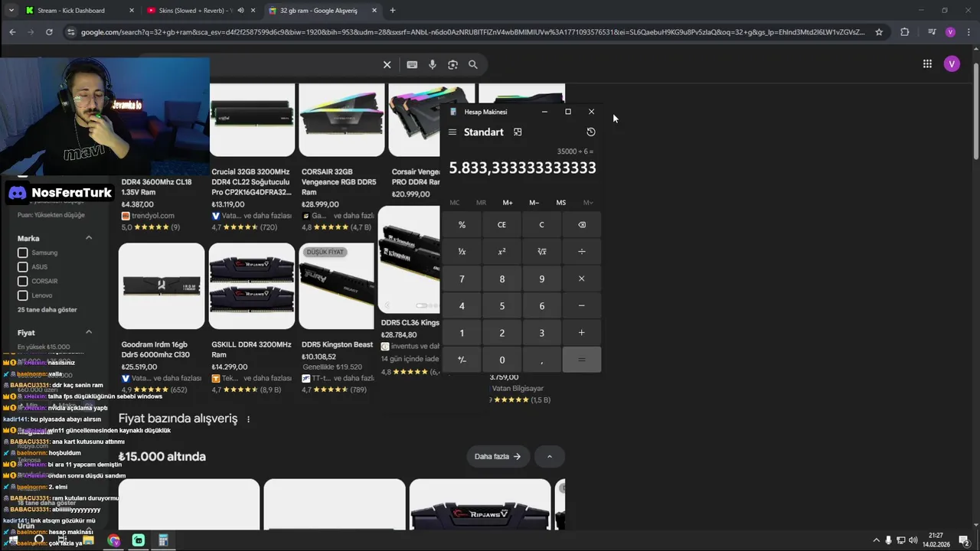The height and width of the screenshot is (551, 980).
Task: Go back to previous page in Chrome
Action: click(12, 32)
